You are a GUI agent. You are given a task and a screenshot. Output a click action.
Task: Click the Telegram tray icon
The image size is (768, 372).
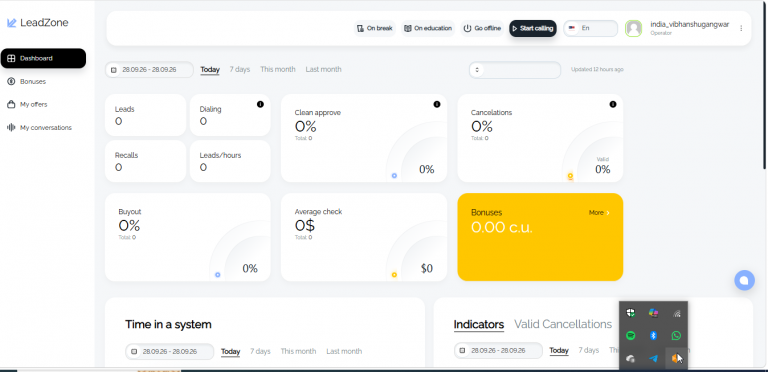click(x=653, y=359)
